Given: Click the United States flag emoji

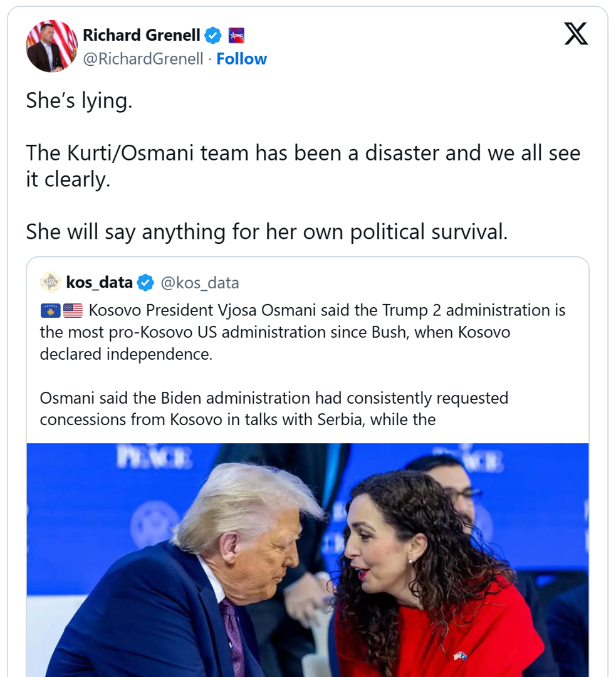Looking at the screenshot, I should point(73,310).
